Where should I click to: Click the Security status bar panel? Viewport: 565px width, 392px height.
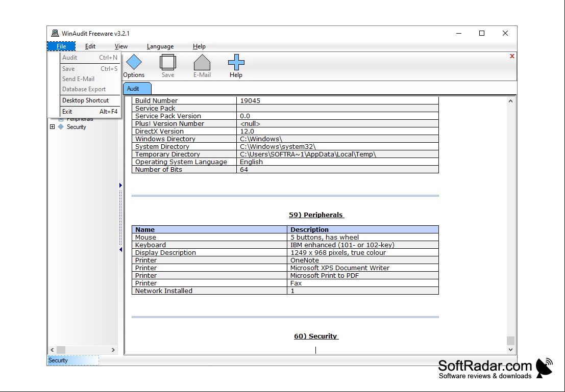coord(73,360)
